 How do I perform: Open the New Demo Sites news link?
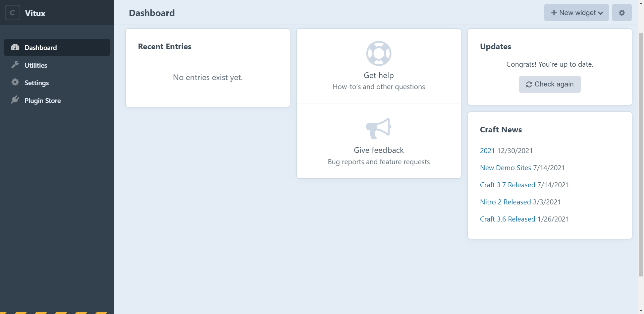point(505,168)
